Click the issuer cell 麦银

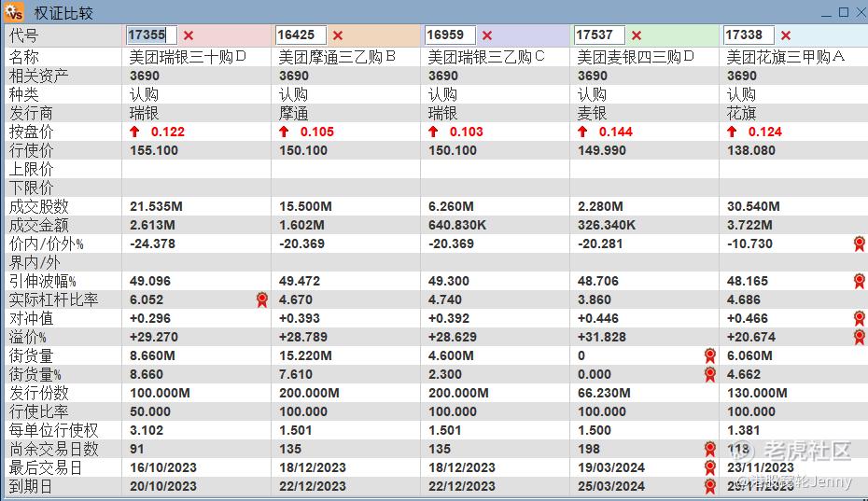tap(593, 113)
